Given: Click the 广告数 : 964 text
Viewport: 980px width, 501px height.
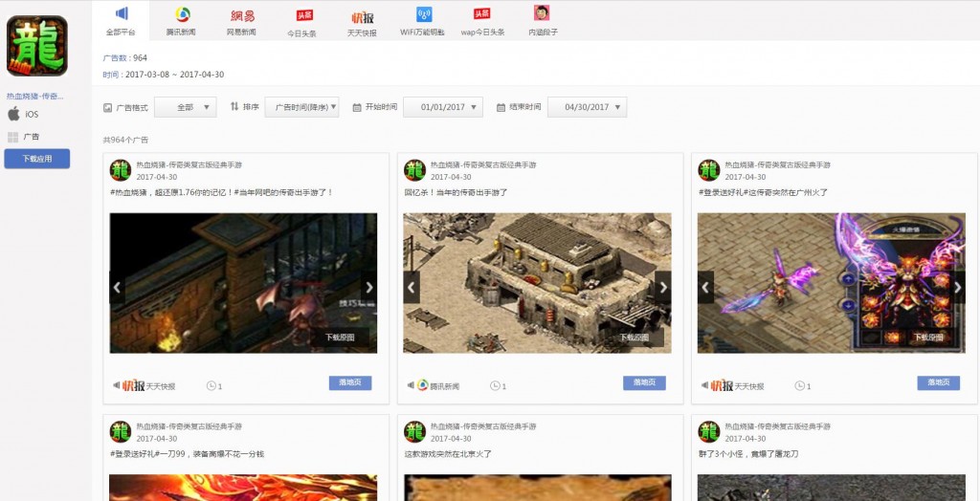Looking at the screenshot, I should point(125,58).
